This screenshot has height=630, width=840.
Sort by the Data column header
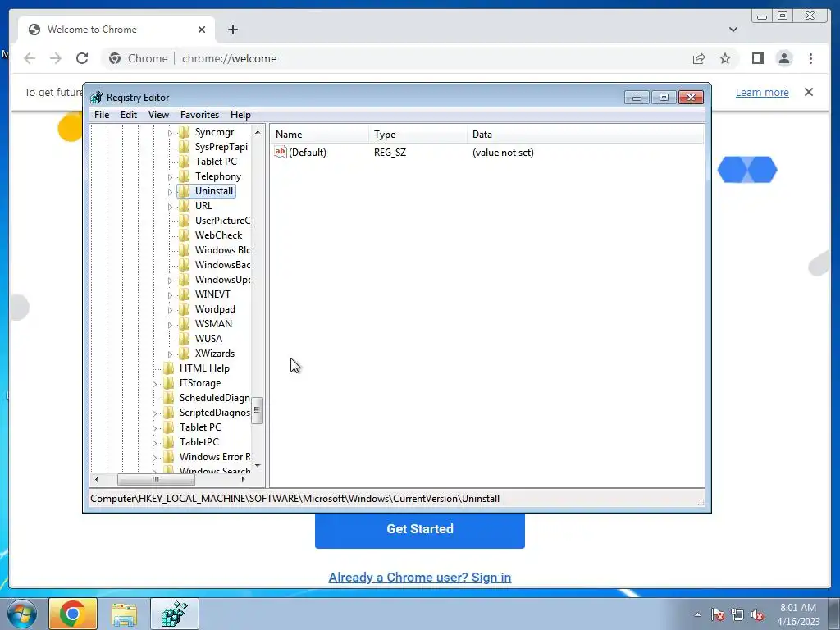pyautogui.click(x=585, y=135)
